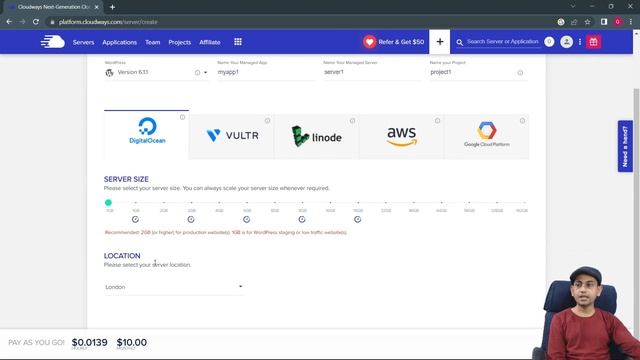640x360 pixels.
Task: Click the Search Server or Application field
Action: [x=502, y=42]
